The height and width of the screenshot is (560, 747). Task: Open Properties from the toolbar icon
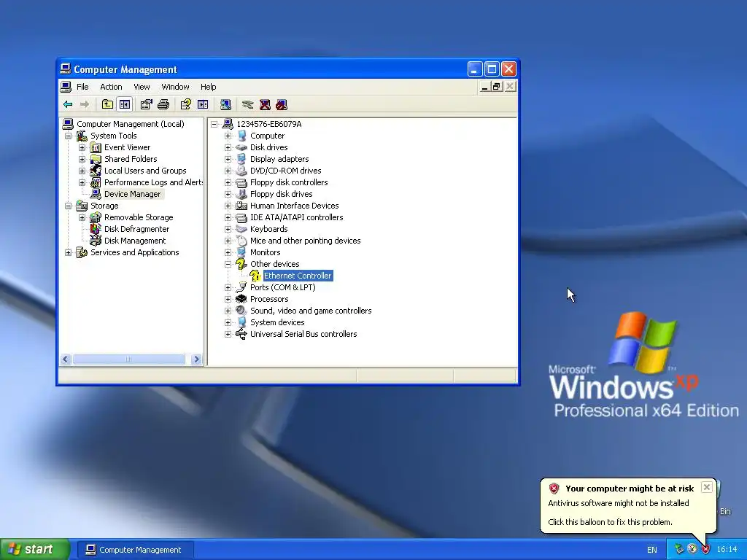[146, 104]
